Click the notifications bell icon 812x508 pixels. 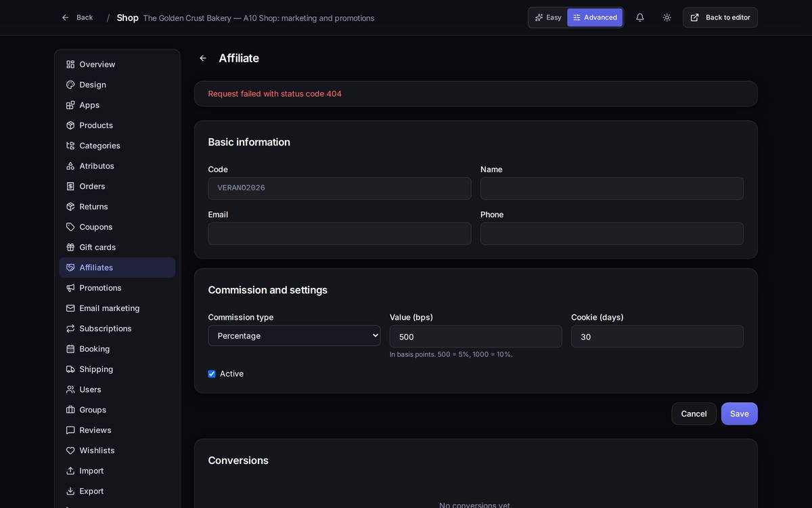click(639, 18)
